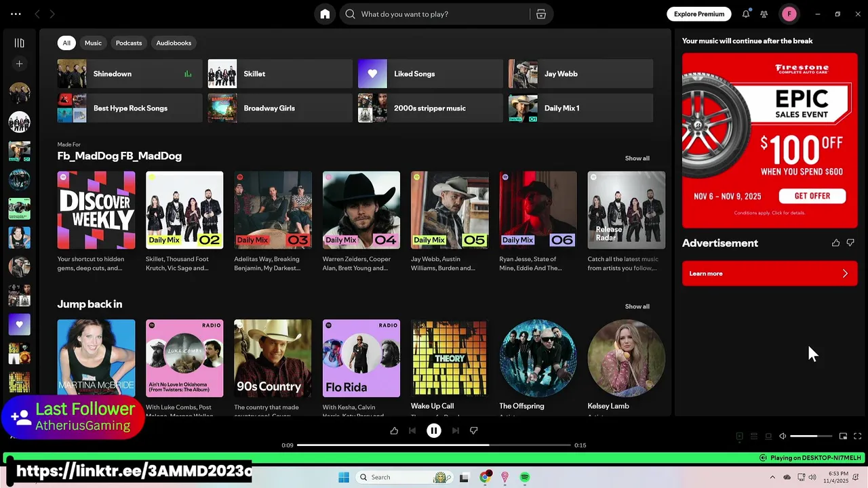Open the Jay Webb shortcut
The height and width of the screenshot is (488, 868).
[580, 74]
